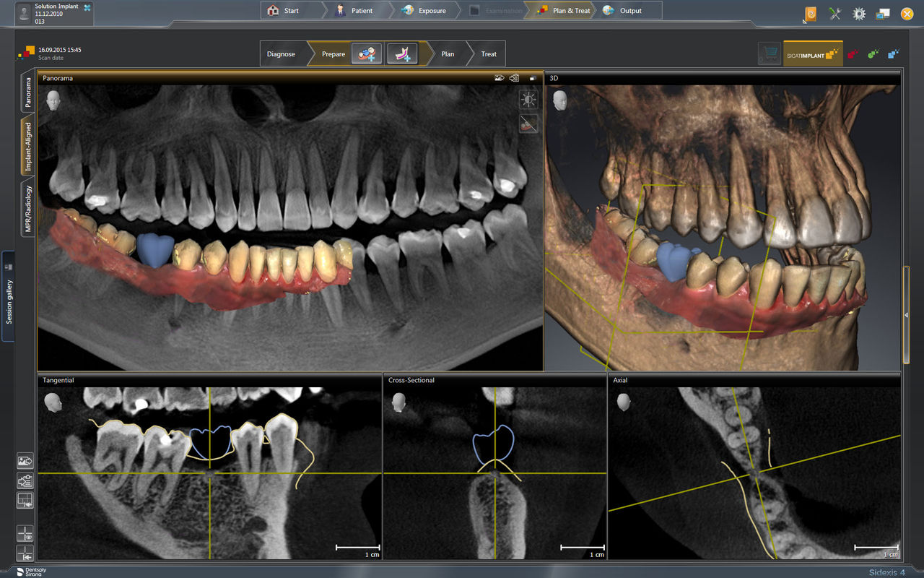Go to the Diagnose workflow step
This screenshot has width=924, height=578.
click(281, 54)
